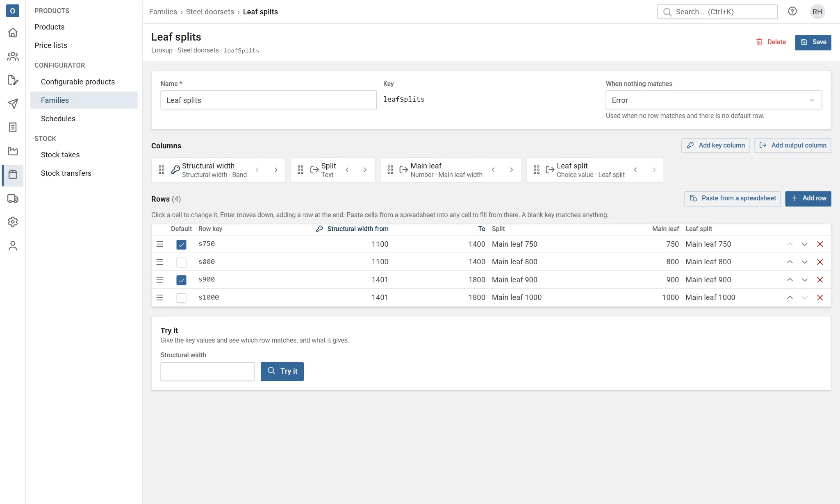Image resolution: width=840 pixels, height=504 pixels.
Task: Move the s800 row down
Action: [805, 262]
